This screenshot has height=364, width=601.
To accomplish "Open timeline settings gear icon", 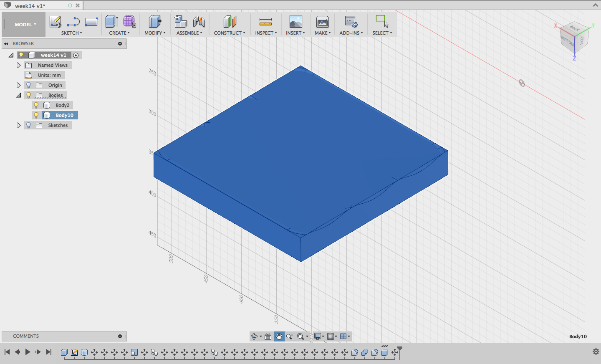I will click(596, 352).
